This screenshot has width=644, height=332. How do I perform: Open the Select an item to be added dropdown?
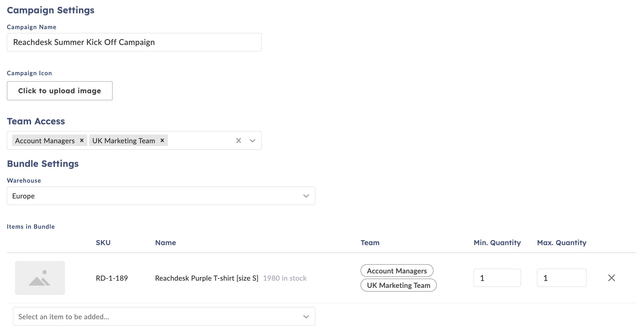[164, 316]
